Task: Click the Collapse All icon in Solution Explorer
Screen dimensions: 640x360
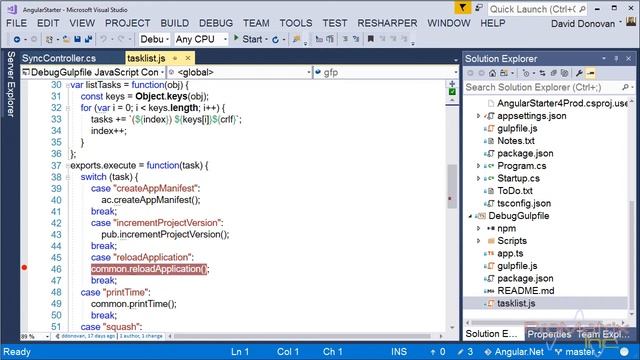Action: [x=553, y=73]
